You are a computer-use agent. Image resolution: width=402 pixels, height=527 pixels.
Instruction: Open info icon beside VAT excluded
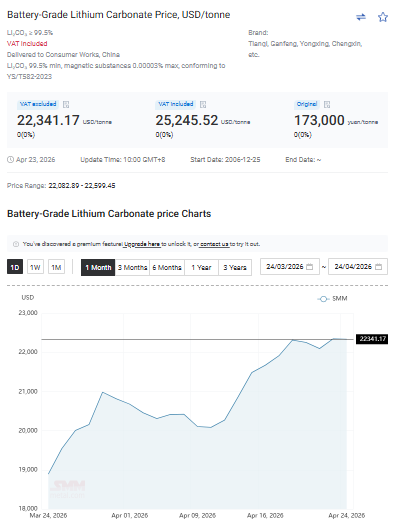click(66, 105)
